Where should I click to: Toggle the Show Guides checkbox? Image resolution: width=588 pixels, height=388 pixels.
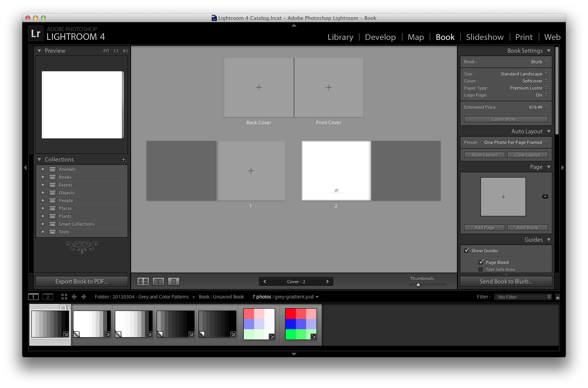point(466,251)
